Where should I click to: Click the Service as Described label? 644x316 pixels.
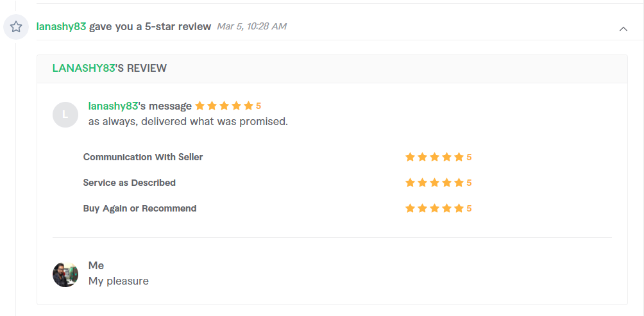coord(130,183)
